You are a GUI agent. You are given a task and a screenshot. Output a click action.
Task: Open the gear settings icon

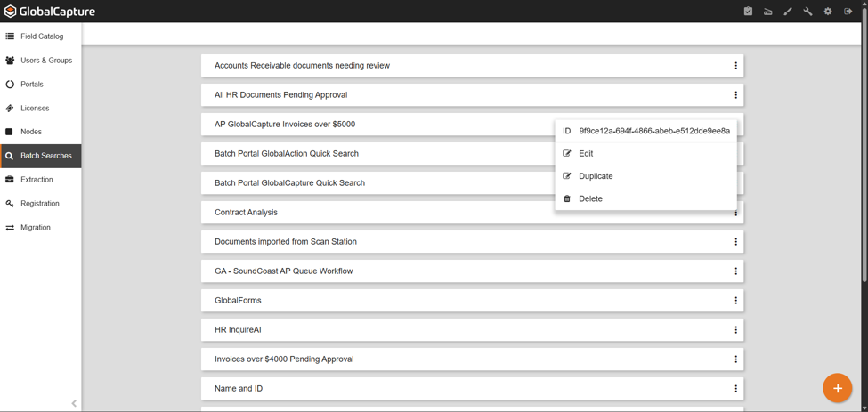pyautogui.click(x=828, y=11)
